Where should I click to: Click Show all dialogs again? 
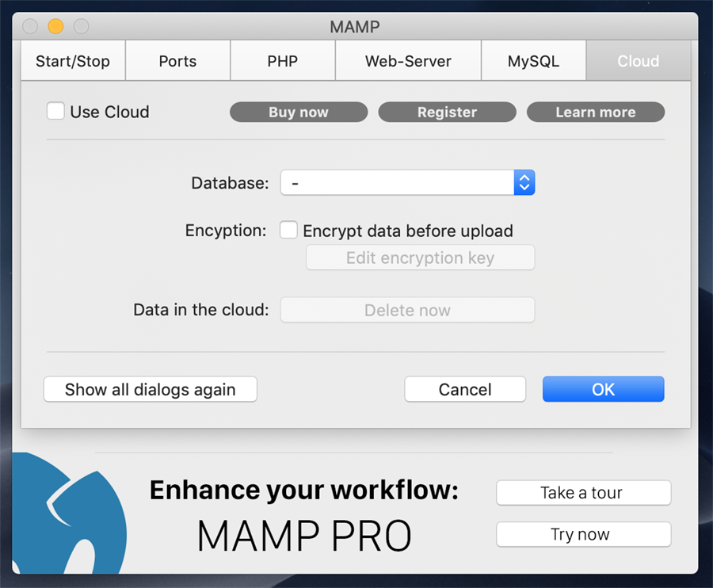pos(151,389)
